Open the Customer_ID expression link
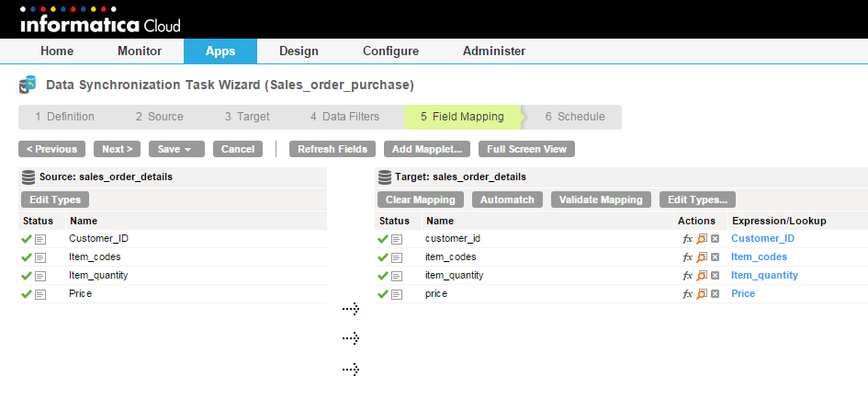Screen dimensions: 868x399 762,238
